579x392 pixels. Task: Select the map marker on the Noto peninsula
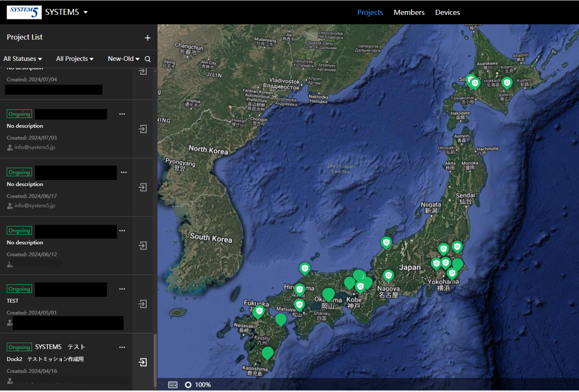point(386,243)
